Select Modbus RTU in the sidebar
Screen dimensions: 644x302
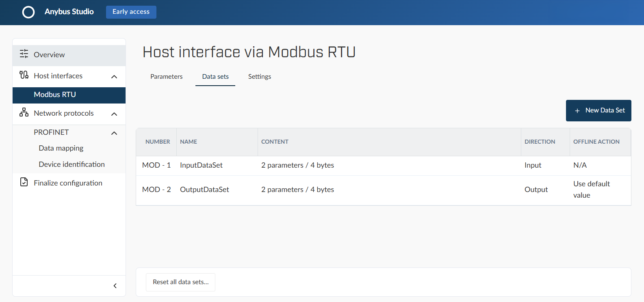click(x=69, y=95)
